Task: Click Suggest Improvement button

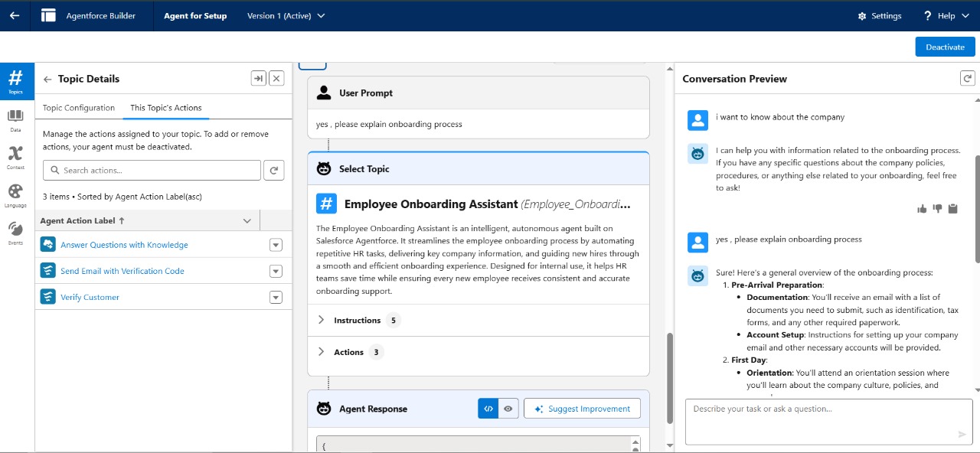Action: (x=582, y=409)
